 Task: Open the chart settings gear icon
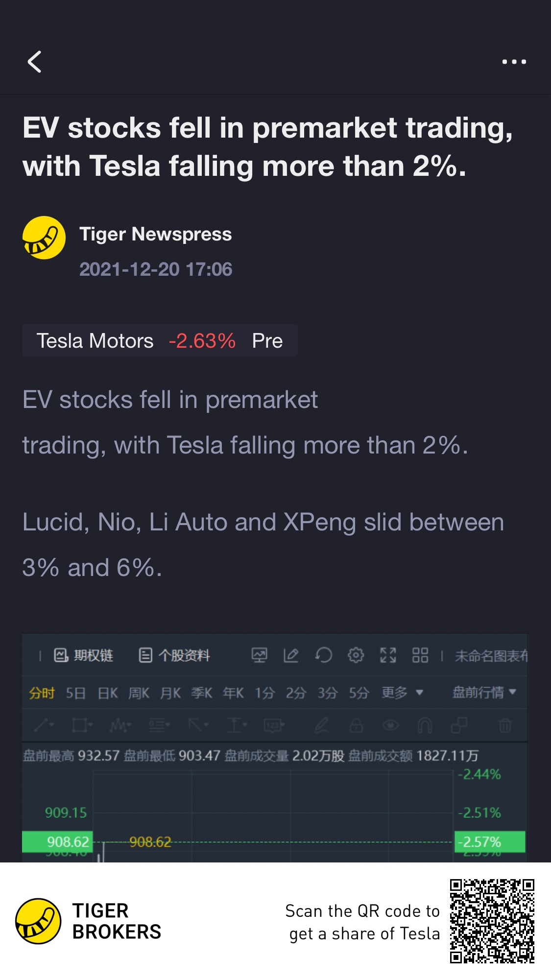[x=356, y=655]
